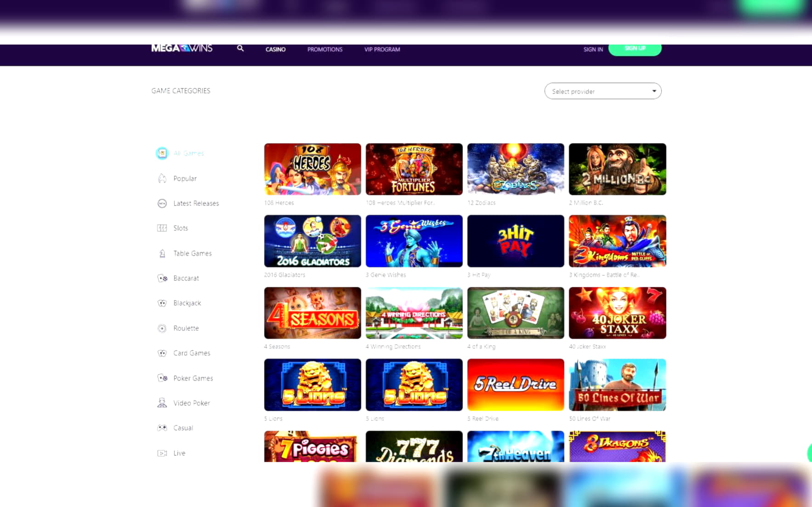Click the Poker Games icon
The image size is (812, 507).
point(162,378)
